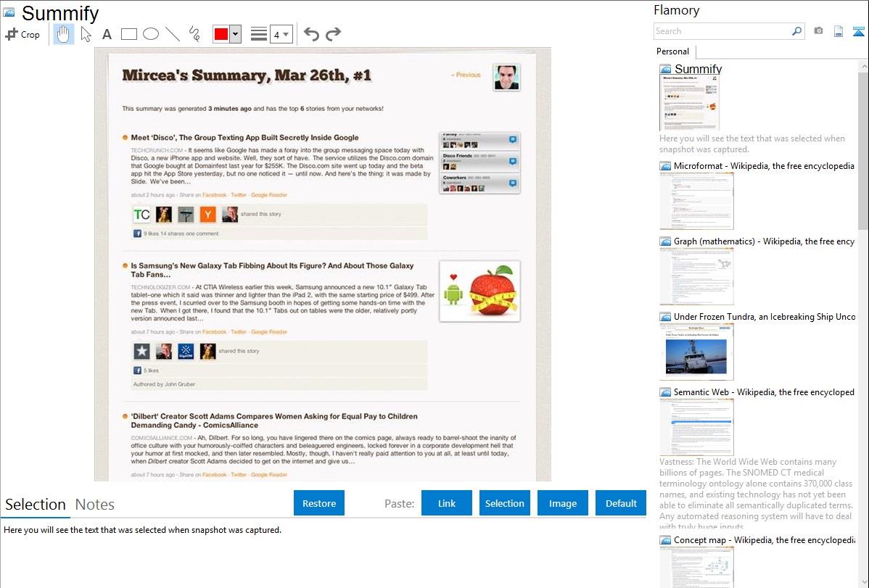The height and width of the screenshot is (588, 869).
Task: Open the Graph (mathematics) snapshot thumbnail
Action: coord(696,276)
